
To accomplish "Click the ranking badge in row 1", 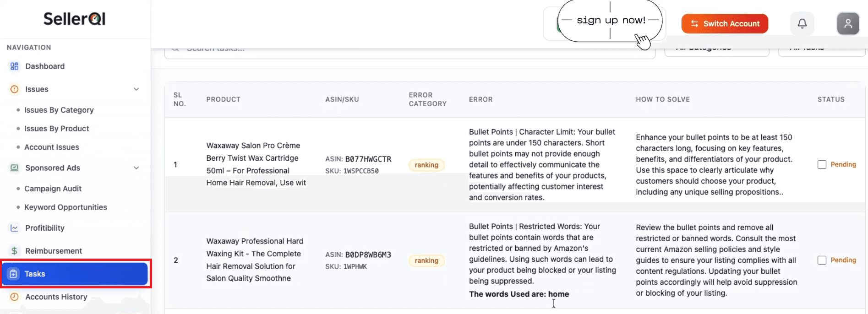I will 426,165.
